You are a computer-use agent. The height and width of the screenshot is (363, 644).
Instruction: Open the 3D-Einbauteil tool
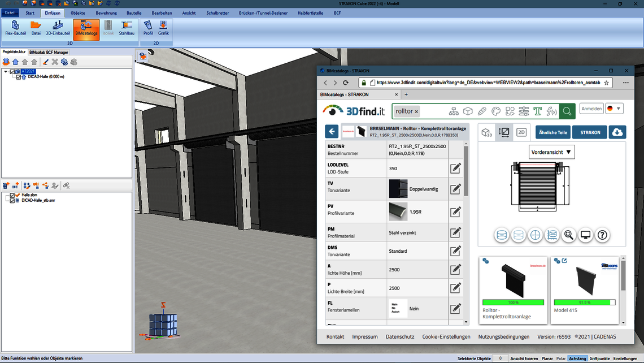tap(58, 28)
